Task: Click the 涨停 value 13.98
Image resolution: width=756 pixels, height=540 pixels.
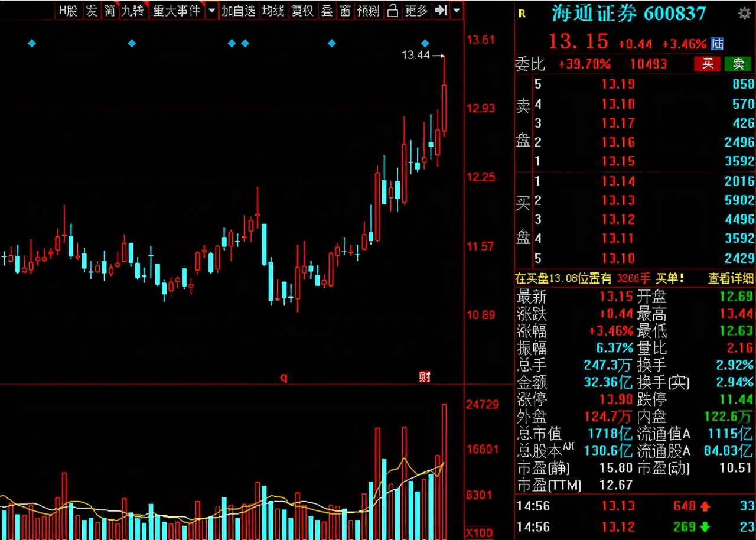Action: click(x=617, y=399)
